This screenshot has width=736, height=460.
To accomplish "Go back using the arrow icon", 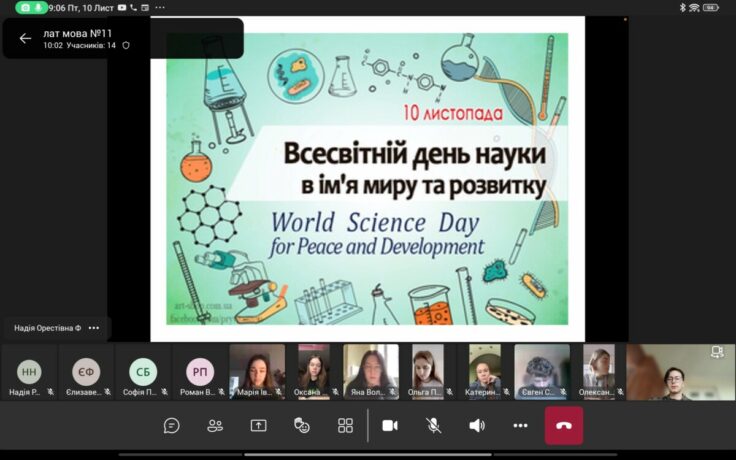I will coord(25,39).
